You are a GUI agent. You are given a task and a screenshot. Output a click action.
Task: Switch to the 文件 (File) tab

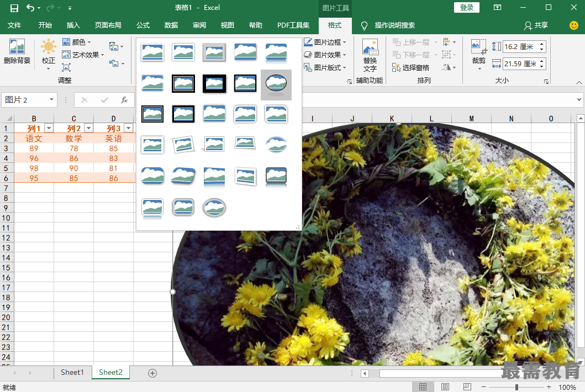click(x=14, y=25)
